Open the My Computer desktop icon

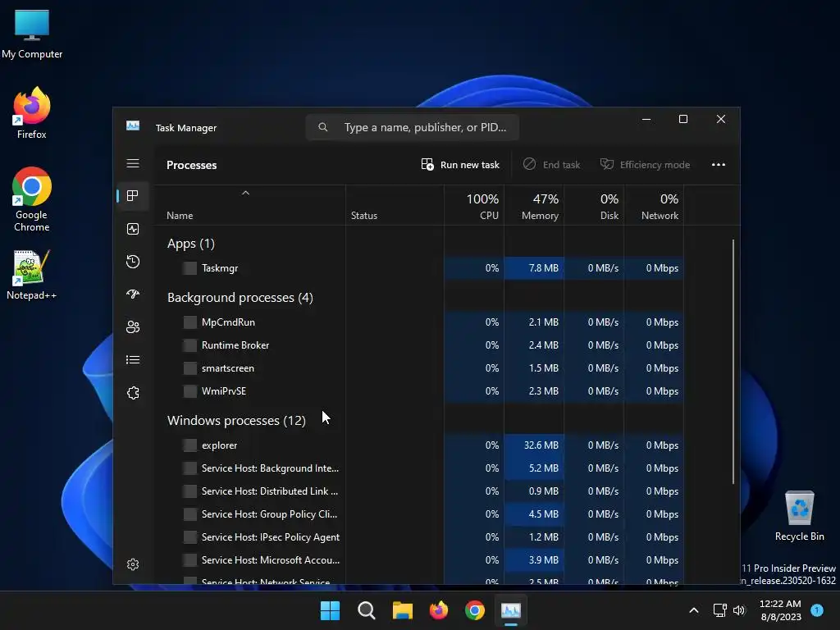point(32,33)
